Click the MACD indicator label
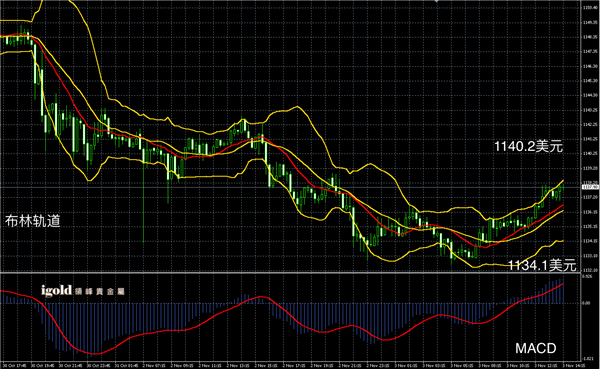 535,348
